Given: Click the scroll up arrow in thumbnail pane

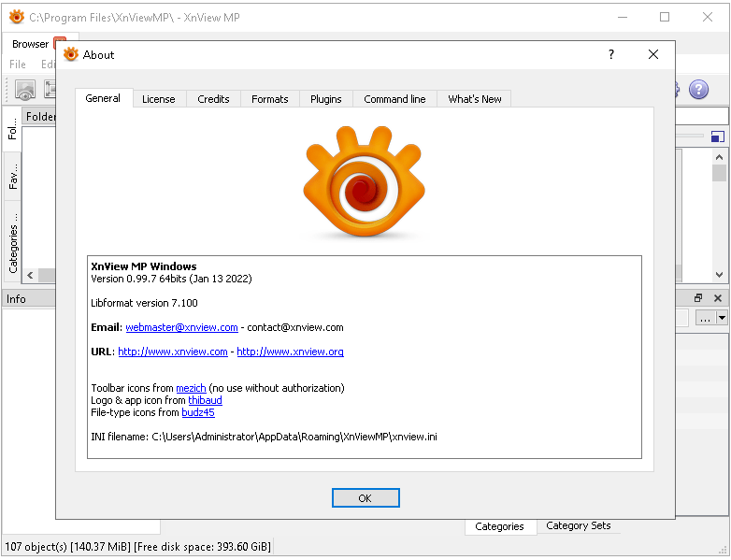Looking at the screenshot, I should [x=720, y=158].
